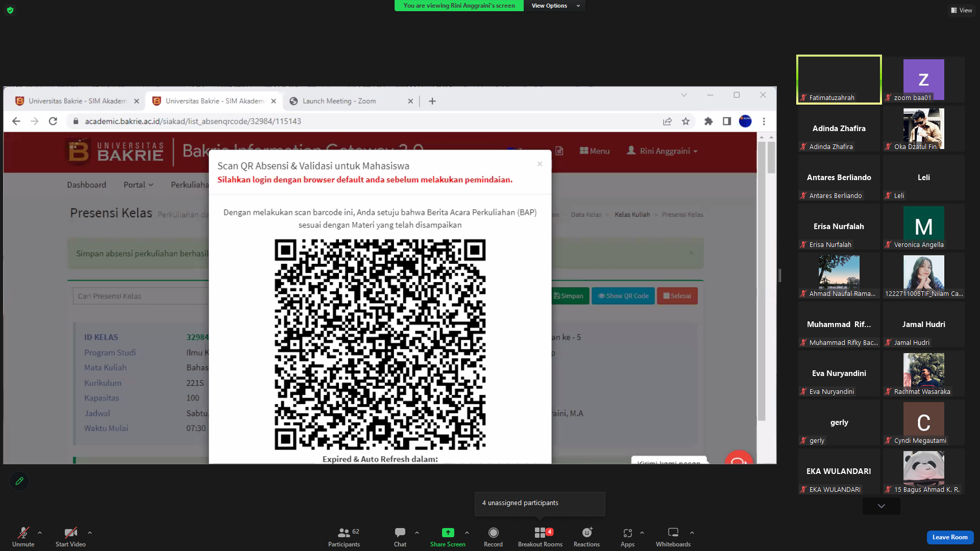Go back in the browser
Screen dimensions: 980x551
16,121
